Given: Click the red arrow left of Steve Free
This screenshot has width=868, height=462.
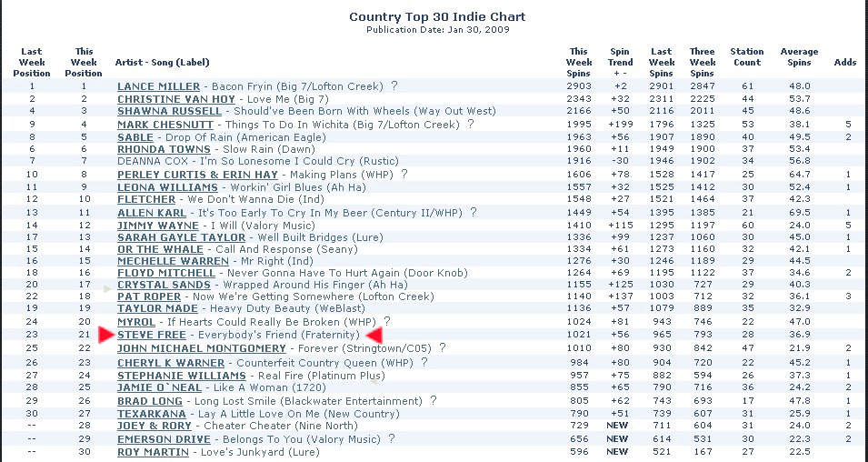Looking at the screenshot, I should pyautogui.click(x=105, y=336).
